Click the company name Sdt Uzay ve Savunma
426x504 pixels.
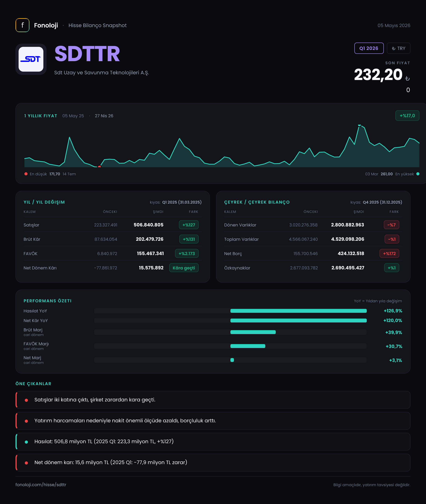tap(101, 72)
